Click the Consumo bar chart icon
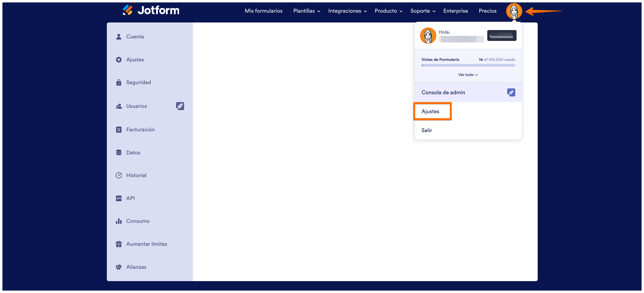 (119, 221)
